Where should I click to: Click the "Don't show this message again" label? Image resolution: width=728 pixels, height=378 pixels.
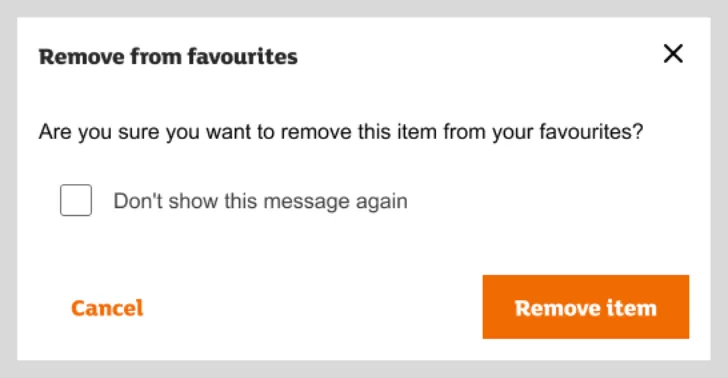point(260,201)
